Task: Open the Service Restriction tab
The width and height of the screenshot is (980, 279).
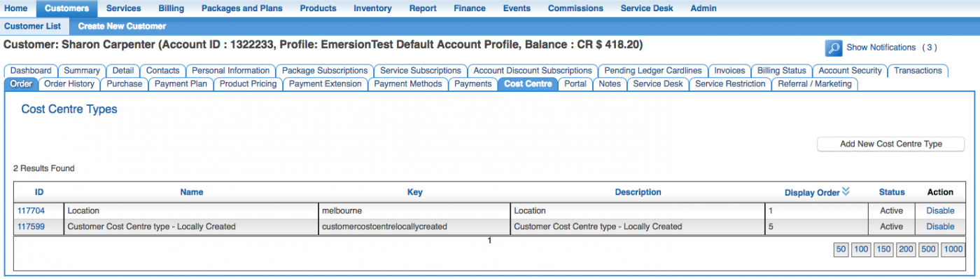Action: (730, 84)
